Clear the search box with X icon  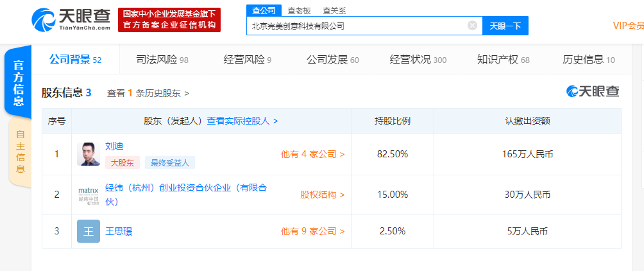[x=472, y=26]
